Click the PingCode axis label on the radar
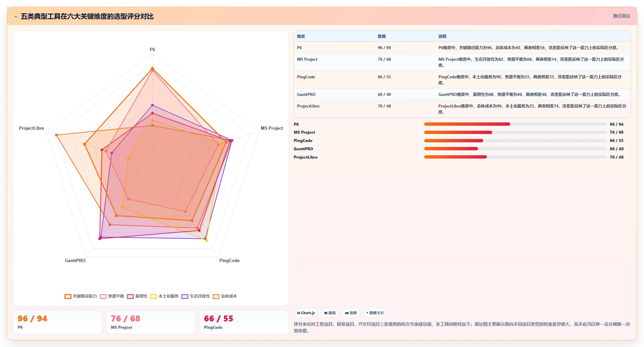Image resolution: width=644 pixels, height=347 pixels. [229, 260]
